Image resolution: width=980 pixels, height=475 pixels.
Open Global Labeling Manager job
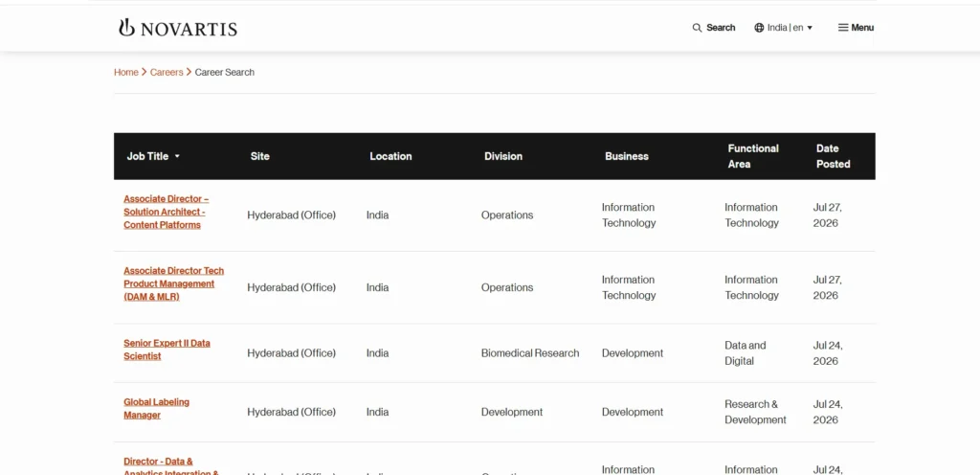click(x=156, y=409)
